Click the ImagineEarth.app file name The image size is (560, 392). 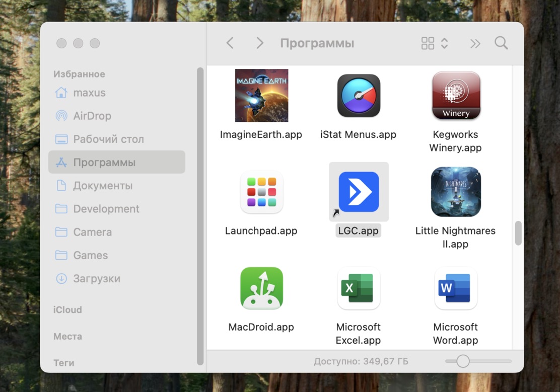point(261,134)
